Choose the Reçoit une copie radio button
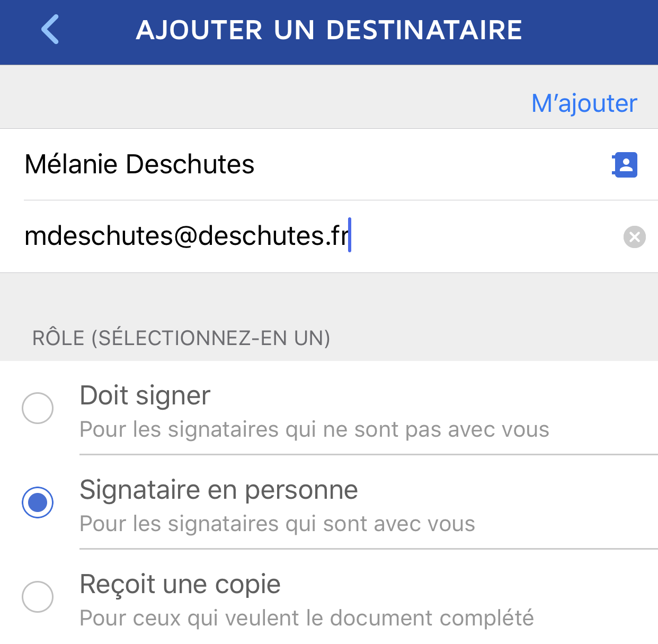 38,597
